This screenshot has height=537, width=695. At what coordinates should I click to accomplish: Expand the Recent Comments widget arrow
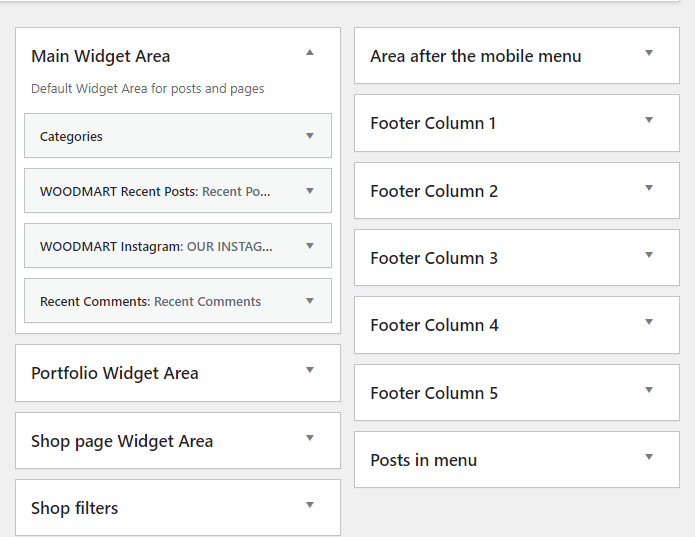pyautogui.click(x=310, y=301)
